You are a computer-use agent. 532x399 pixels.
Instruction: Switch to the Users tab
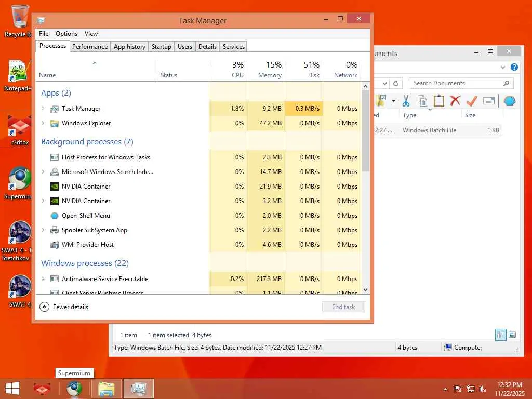pos(185,46)
